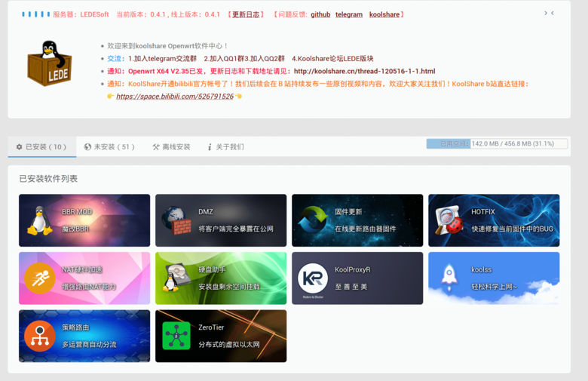Open the HOTFIX plugin card
The height and width of the screenshot is (381, 588).
[x=494, y=220]
